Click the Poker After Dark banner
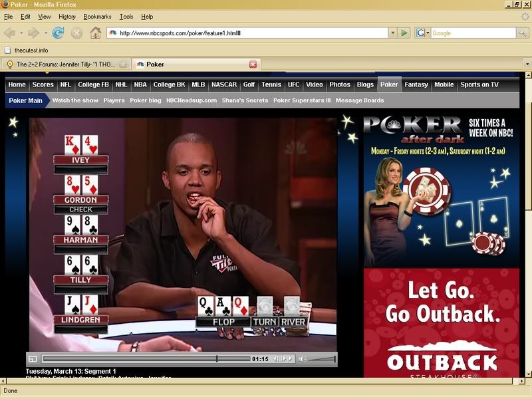Viewport: 532px width, 399px height. point(441,191)
